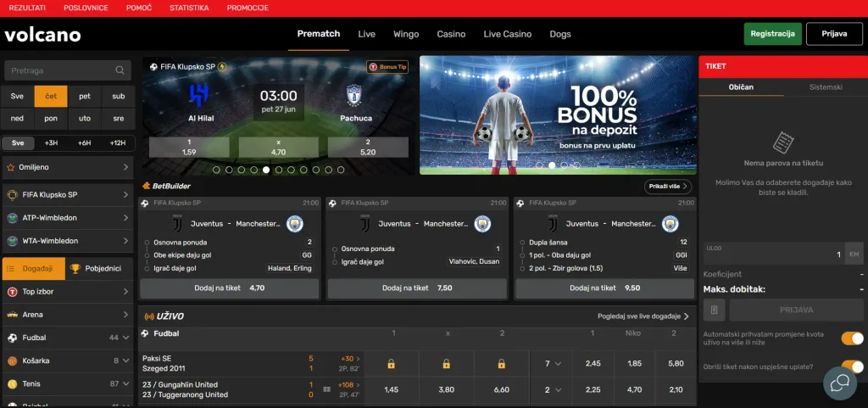868x408 pixels.
Task: Click the Košarka basketball icon
Action: coord(12,361)
